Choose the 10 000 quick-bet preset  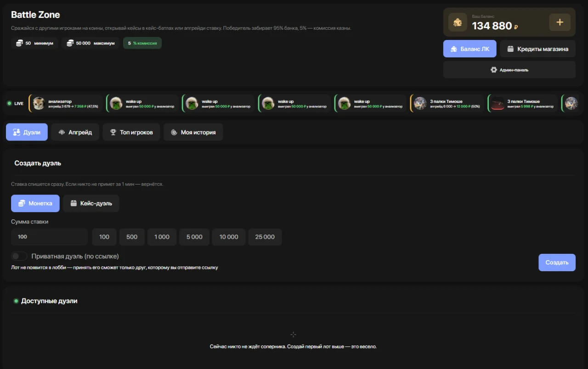pyautogui.click(x=229, y=237)
